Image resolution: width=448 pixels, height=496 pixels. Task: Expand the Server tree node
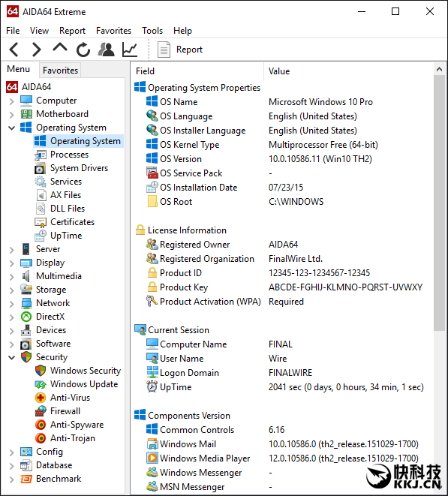[12, 250]
